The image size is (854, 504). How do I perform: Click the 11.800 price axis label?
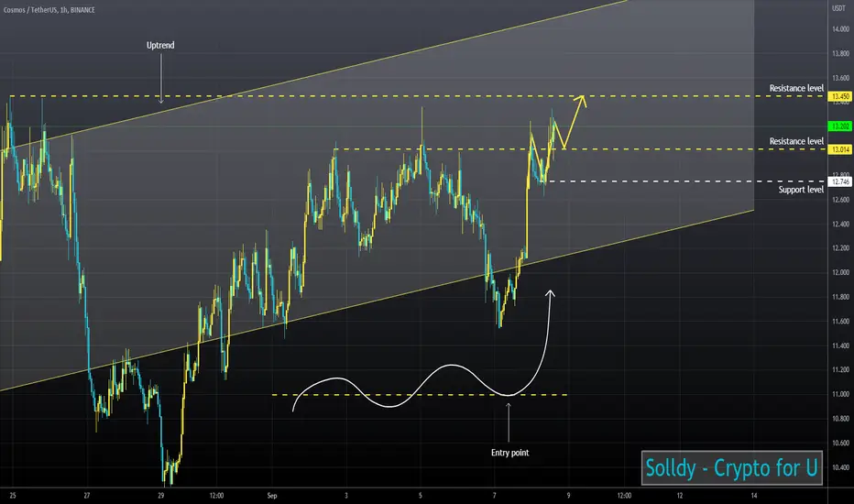(840, 297)
